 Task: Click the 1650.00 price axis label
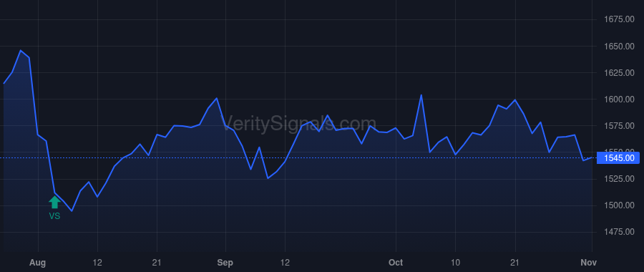point(620,46)
